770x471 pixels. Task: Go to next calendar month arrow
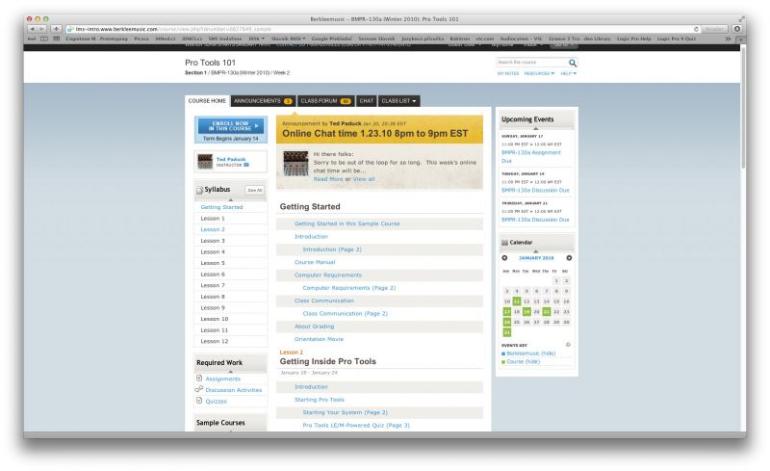pos(569,258)
